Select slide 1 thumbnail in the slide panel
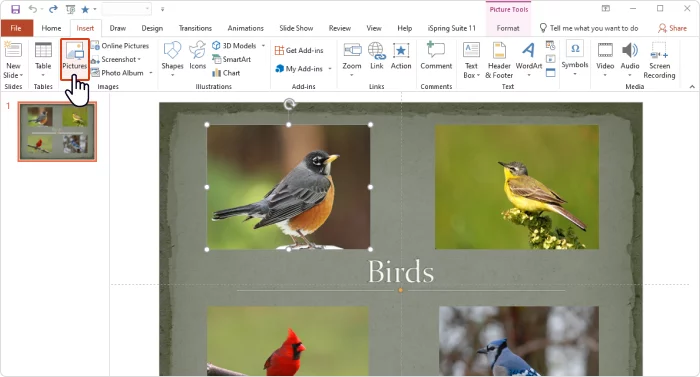This screenshot has width=700, height=377. pyautogui.click(x=57, y=131)
